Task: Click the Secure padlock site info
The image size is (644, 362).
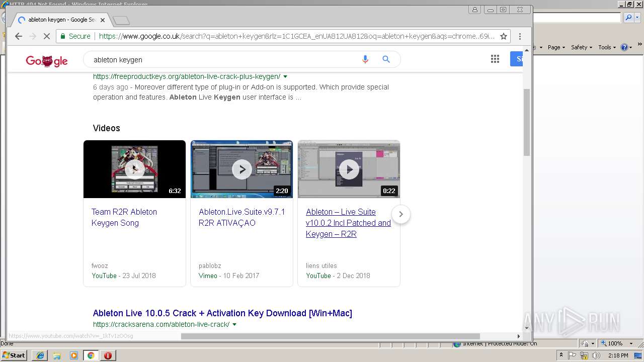Action: pos(75,36)
